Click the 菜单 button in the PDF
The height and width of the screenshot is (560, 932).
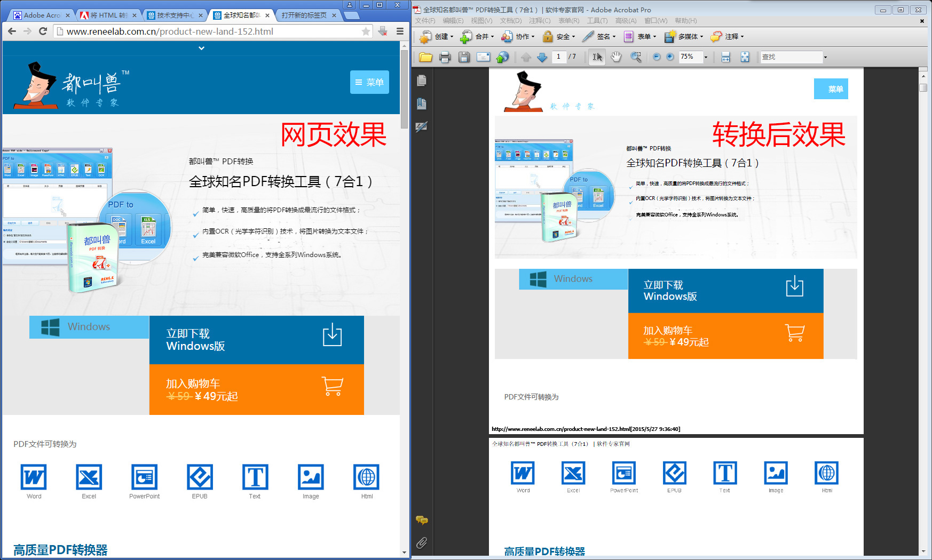[x=831, y=89]
